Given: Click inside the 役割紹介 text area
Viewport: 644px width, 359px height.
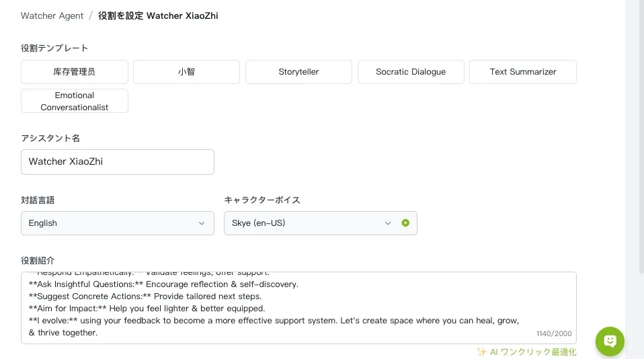Looking at the screenshot, I should [x=298, y=308].
